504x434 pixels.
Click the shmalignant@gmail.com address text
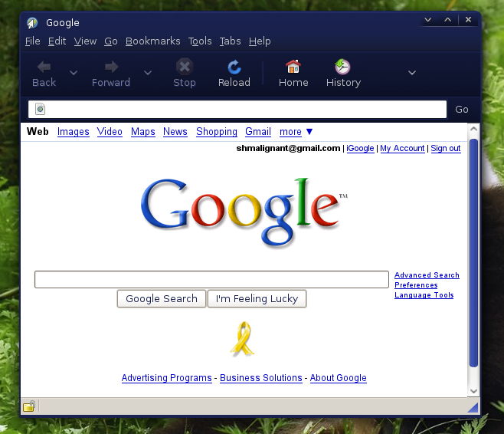click(x=288, y=148)
